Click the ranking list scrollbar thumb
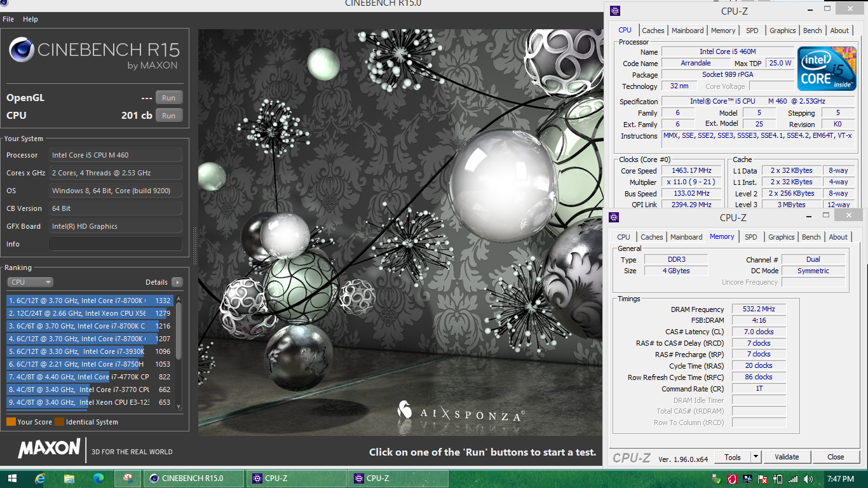 click(179, 331)
